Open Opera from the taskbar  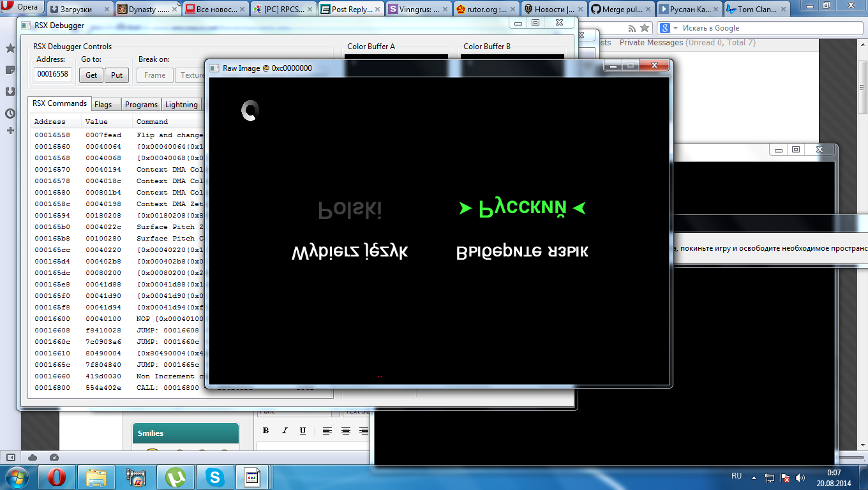pyautogui.click(x=57, y=477)
